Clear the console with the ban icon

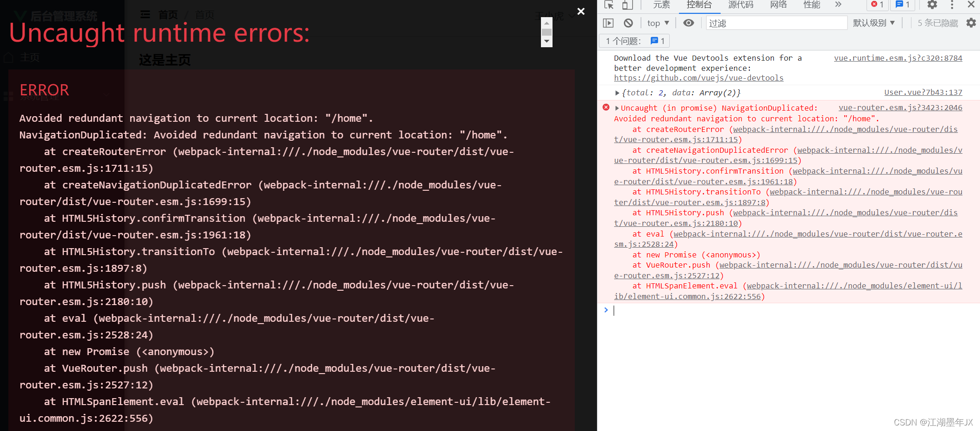628,23
